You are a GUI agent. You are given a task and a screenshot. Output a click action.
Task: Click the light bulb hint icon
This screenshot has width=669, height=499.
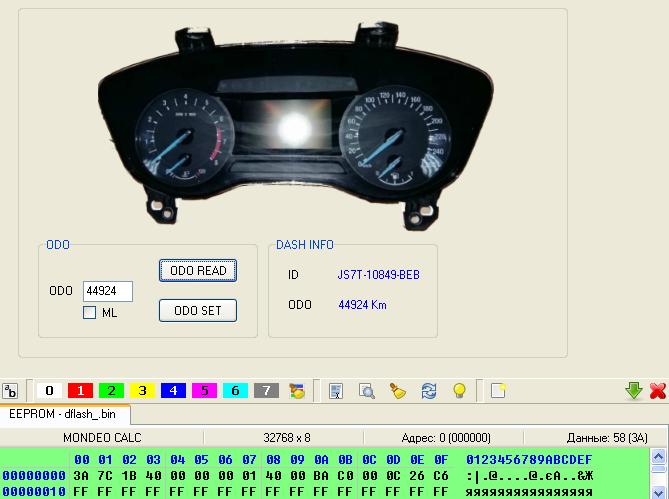[x=460, y=391]
